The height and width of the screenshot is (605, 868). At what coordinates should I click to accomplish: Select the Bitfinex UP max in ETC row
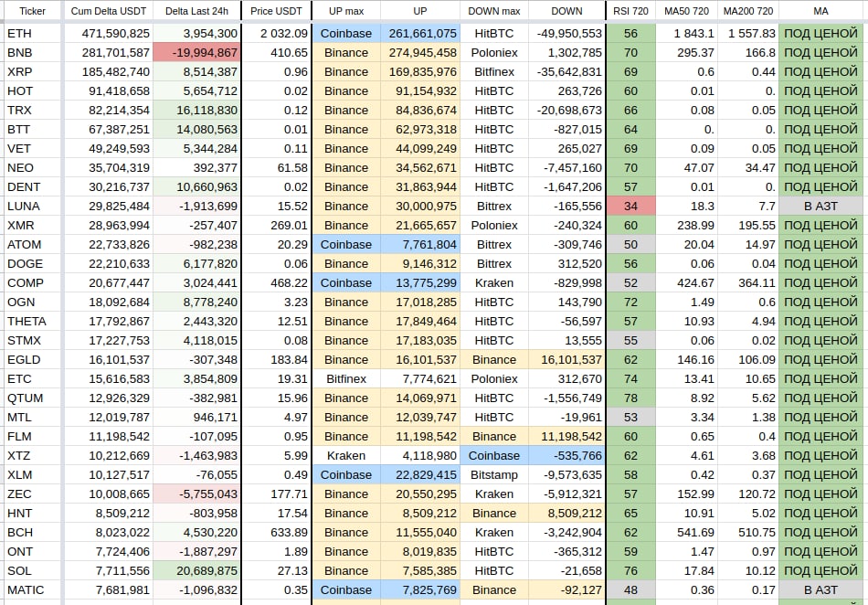pyautogui.click(x=346, y=379)
